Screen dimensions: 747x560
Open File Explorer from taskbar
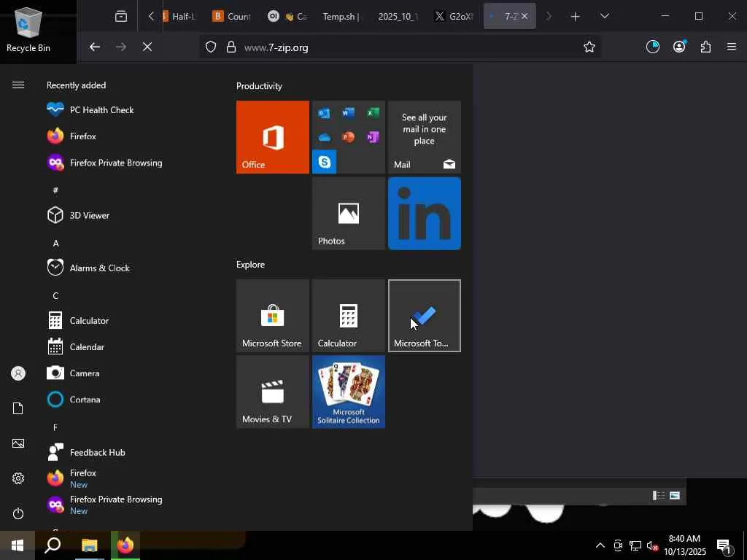(89, 545)
